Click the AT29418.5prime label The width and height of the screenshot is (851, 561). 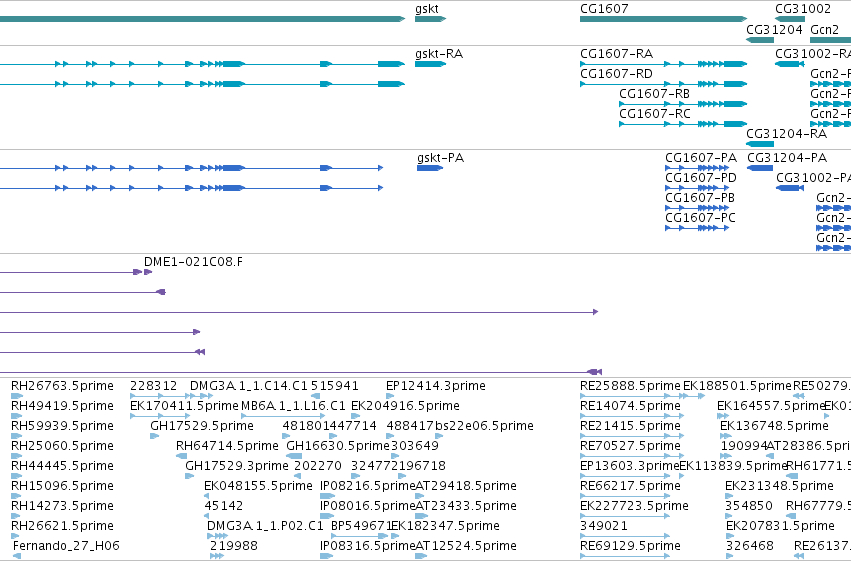466,486
